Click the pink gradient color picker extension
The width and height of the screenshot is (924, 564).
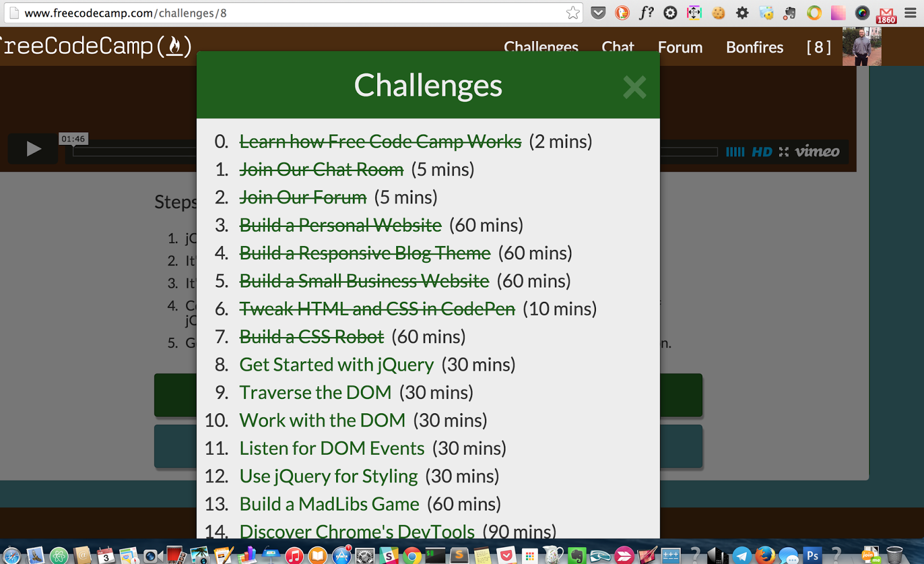coord(838,13)
